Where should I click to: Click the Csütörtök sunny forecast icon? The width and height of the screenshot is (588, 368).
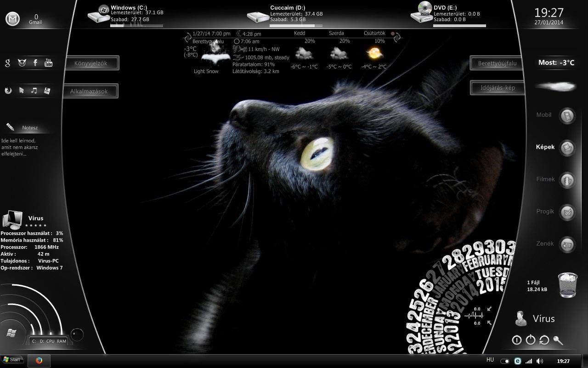click(x=374, y=54)
